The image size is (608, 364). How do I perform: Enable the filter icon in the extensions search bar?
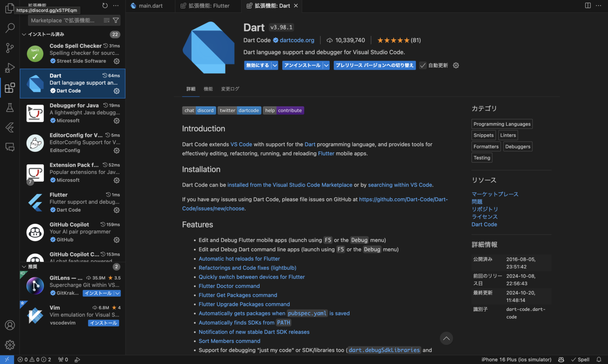pos(116,20)
